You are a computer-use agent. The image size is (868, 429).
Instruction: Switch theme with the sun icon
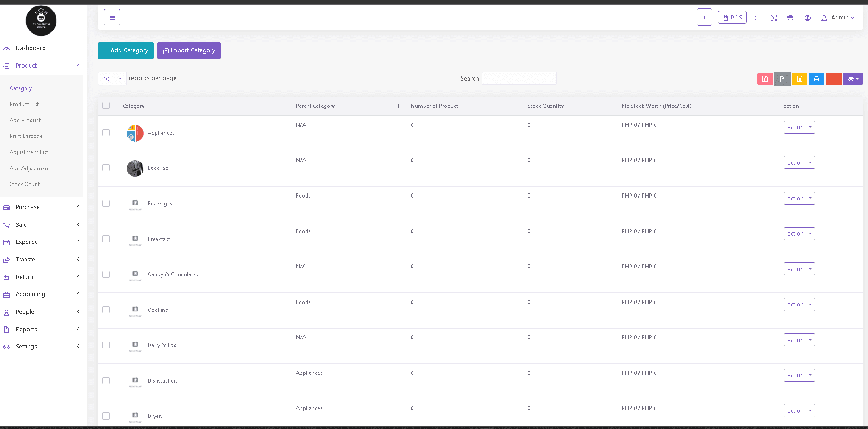(x=757, y=18)
